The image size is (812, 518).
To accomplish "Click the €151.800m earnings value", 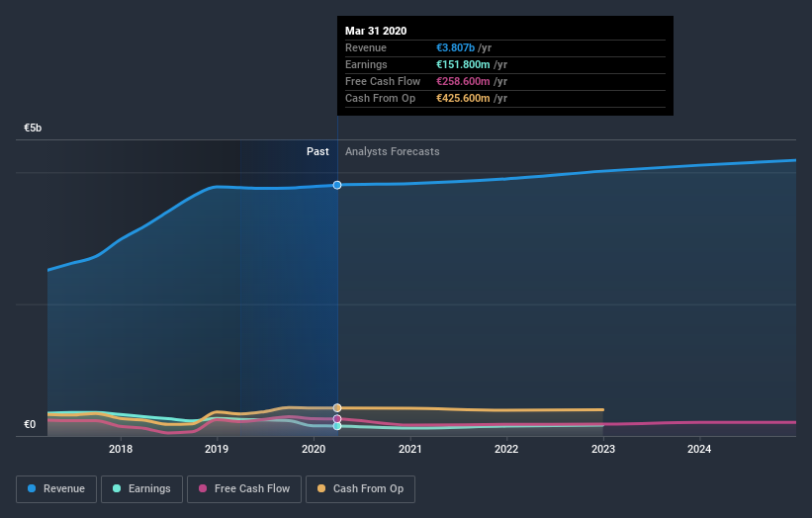I will (x=463, y=64).
